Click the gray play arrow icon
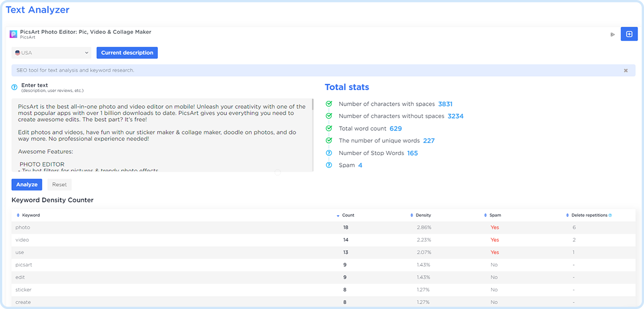This screenshot has height=309, width=644. coord(612,35)
